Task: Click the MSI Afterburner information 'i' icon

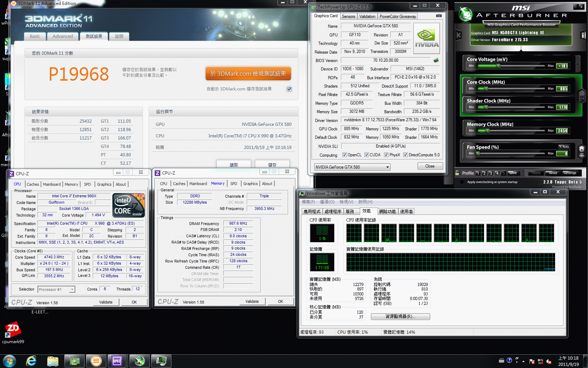Action: point(583,35)
